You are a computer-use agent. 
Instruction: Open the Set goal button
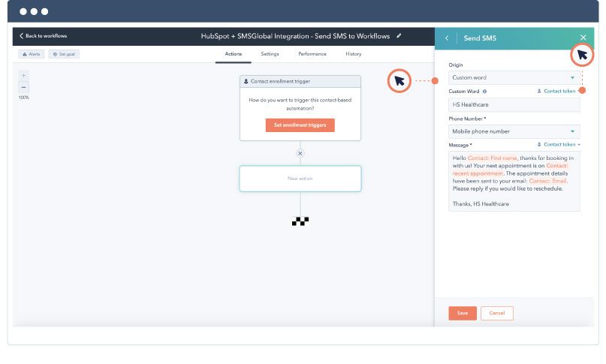[x=64, y=54]
